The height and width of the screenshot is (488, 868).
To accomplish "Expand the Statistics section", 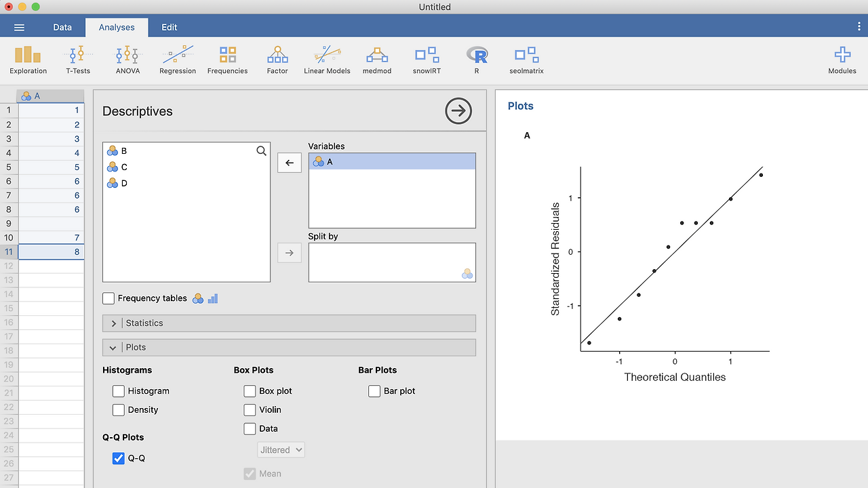I will point(289,323).
